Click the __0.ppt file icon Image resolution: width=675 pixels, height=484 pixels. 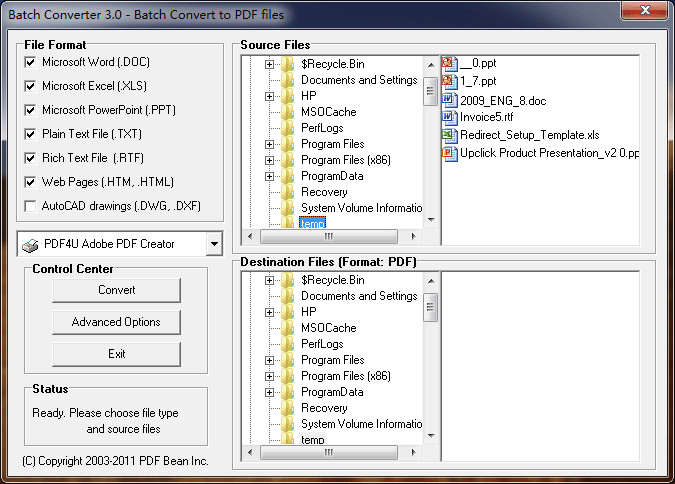pyautogui.click(x=450, y=64)
